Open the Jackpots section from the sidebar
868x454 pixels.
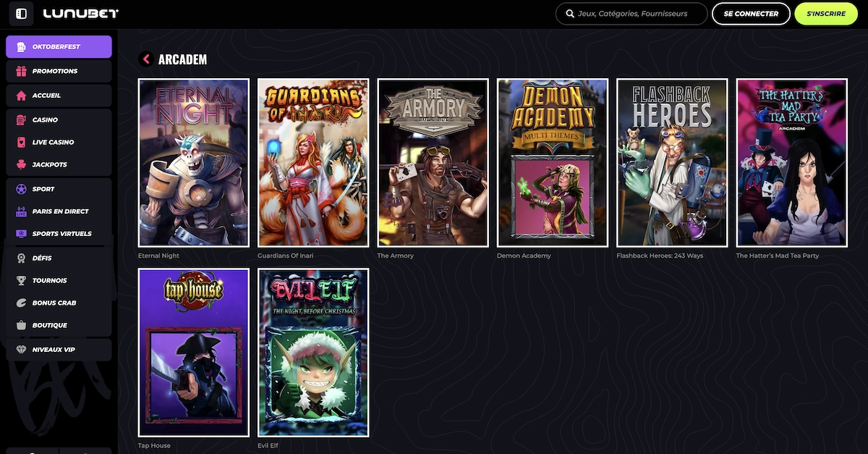pyautogui.click(x=20, y=164)
